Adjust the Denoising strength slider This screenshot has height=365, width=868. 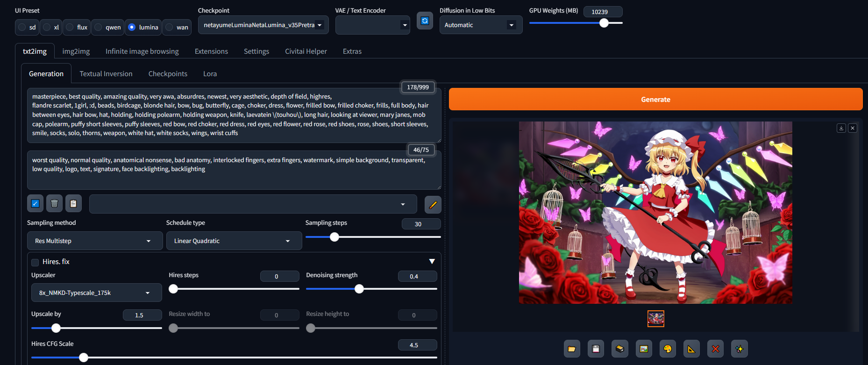tap(371, 289)
